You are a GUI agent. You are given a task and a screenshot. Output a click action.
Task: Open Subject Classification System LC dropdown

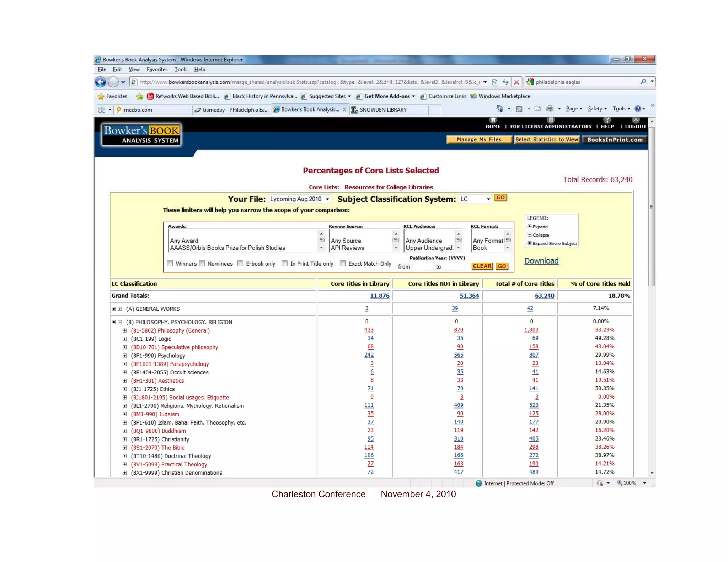[x=475, y=199]
